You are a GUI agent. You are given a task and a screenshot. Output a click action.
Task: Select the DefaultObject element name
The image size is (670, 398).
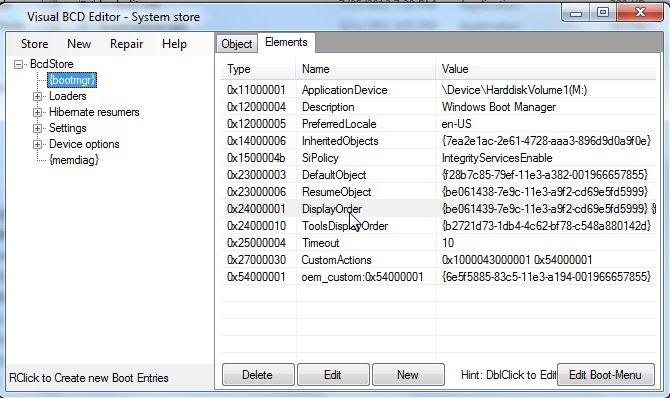[x=334, y=175]
